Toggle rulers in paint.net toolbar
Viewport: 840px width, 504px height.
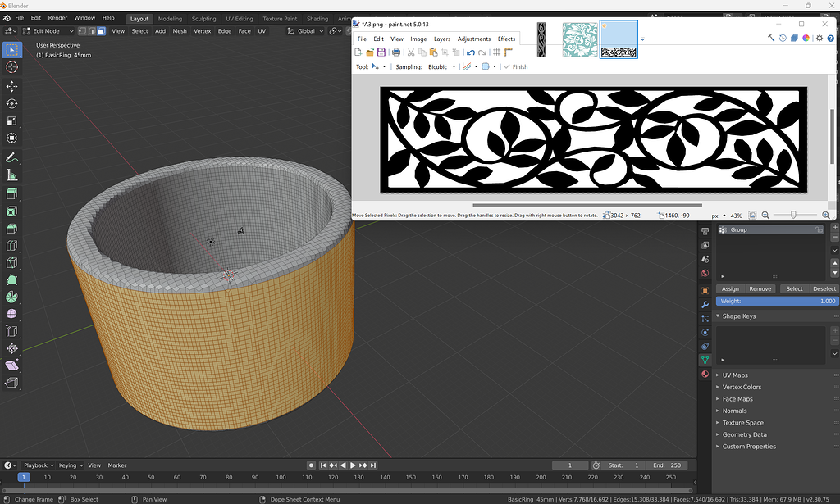[509, 52]
